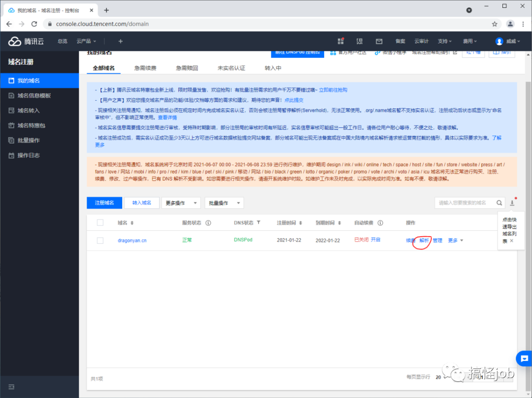532x398 pixels.
Task: Open 备案 in the top navbar
Action: click(x=400, y=41)
